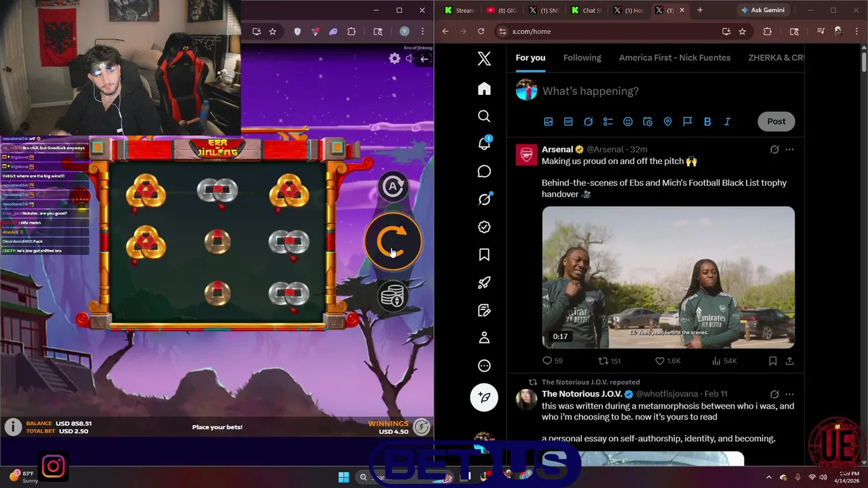View Arsenal post analytics (54K)

pyautogui.click(x=724, y=361)
